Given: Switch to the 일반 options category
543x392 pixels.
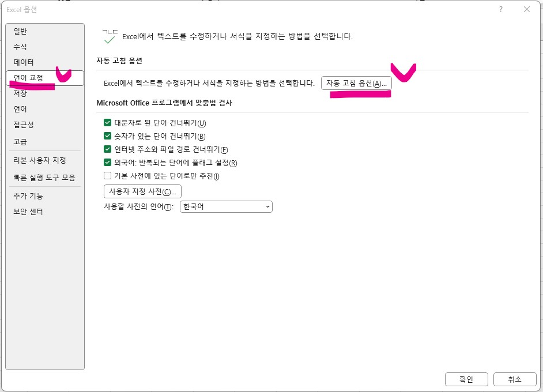Looking at the screenshot, I should pyautogui.click(x=20, y=31).
